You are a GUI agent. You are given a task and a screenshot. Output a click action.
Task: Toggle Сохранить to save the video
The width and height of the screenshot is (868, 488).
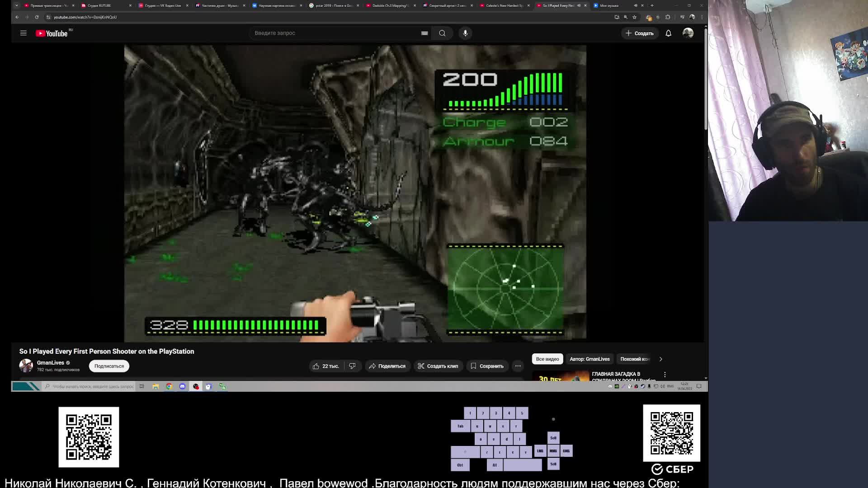487,366
